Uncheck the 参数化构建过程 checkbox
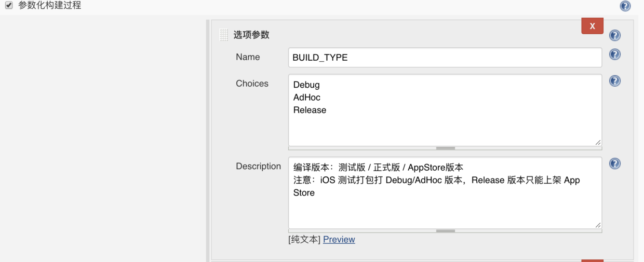The image size is (644, 262). [9, 6]
